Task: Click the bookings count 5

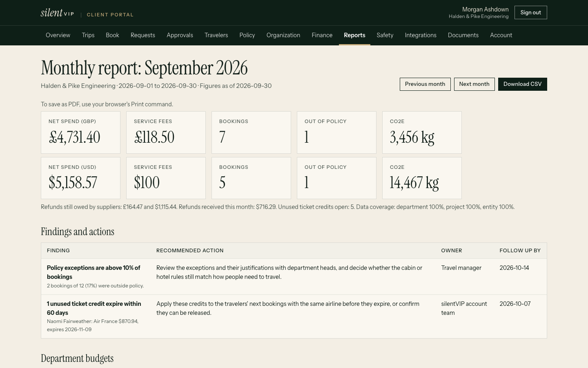Action: click(222, 183)
